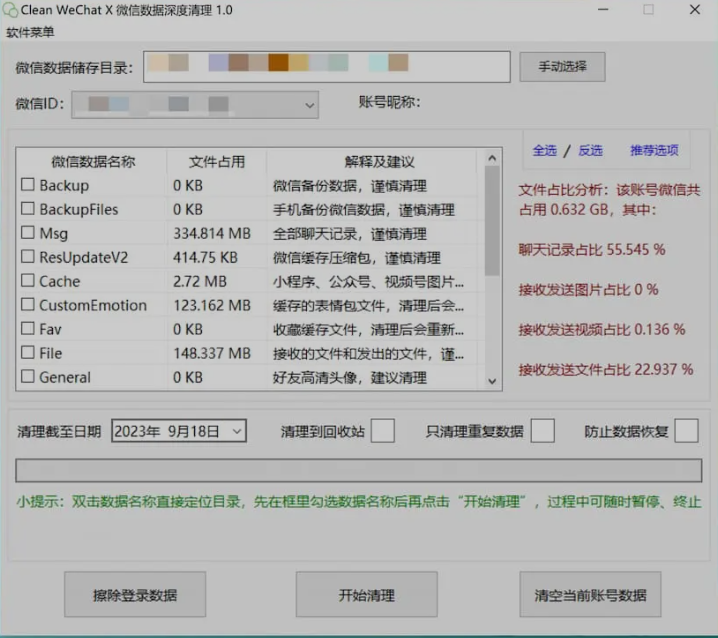Screen dimensions: 718x638
Task: Click the 接收发送视频占比 0.136 % text
Action: [x=602, y=329]
